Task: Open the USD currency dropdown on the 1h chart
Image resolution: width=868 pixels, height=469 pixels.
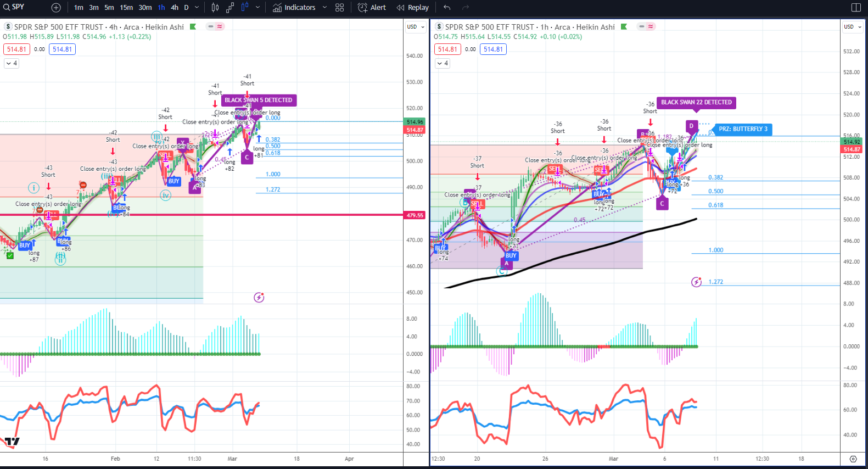Action: (852, 26)
